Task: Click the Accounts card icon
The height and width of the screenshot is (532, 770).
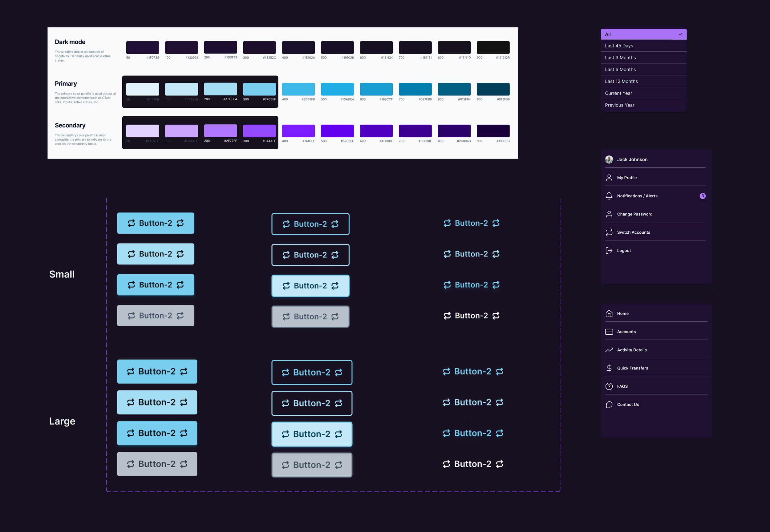Action: point(609,332)
